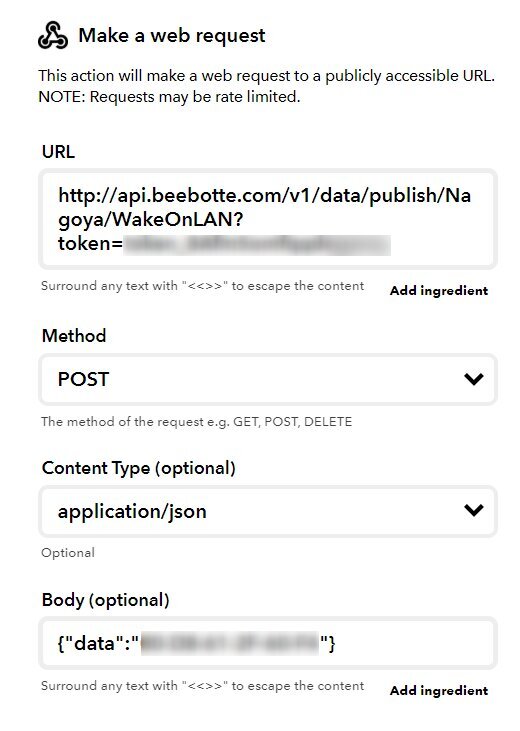Click the "Body (optional)" label
The height and width of the screenshot is (731, 520).
[105, 600]
